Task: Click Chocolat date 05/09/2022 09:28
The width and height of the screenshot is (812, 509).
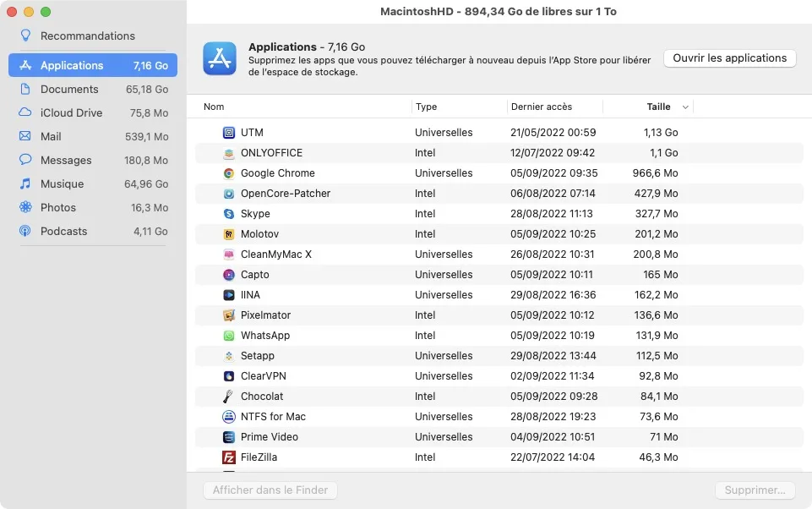Action: [554, 396]
